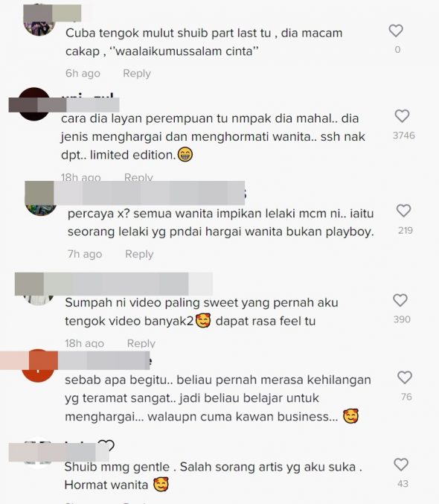
Task: Like the 'Shuib mmg gentle' comment
Action: (401, 465)
